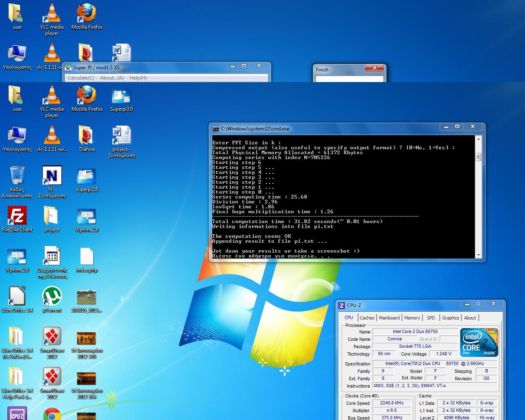This screenshot has height=420, width=525.
Task: Click the 'Socket 775 LGA' package value
Action: (415, 346)
